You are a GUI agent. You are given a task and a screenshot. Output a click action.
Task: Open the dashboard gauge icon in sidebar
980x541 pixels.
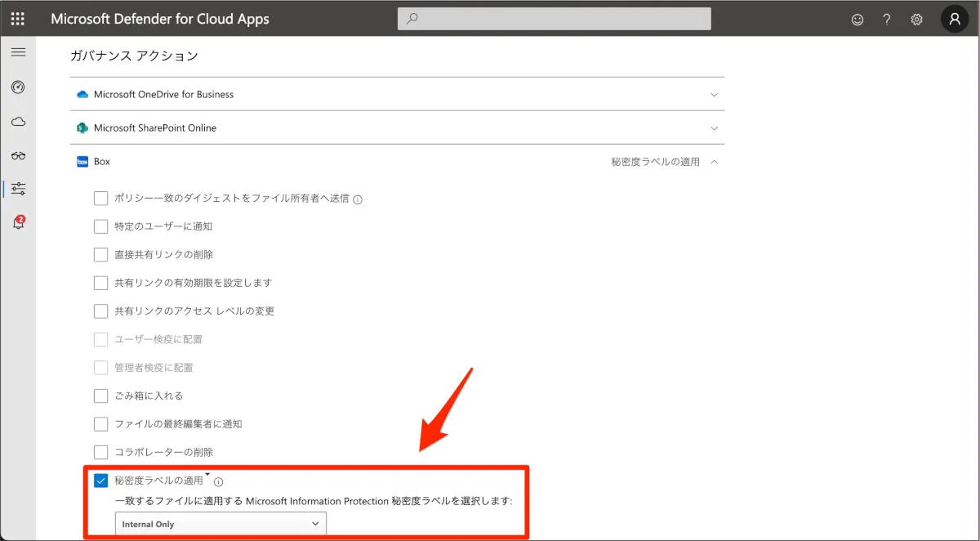click(x=18, y=87)
